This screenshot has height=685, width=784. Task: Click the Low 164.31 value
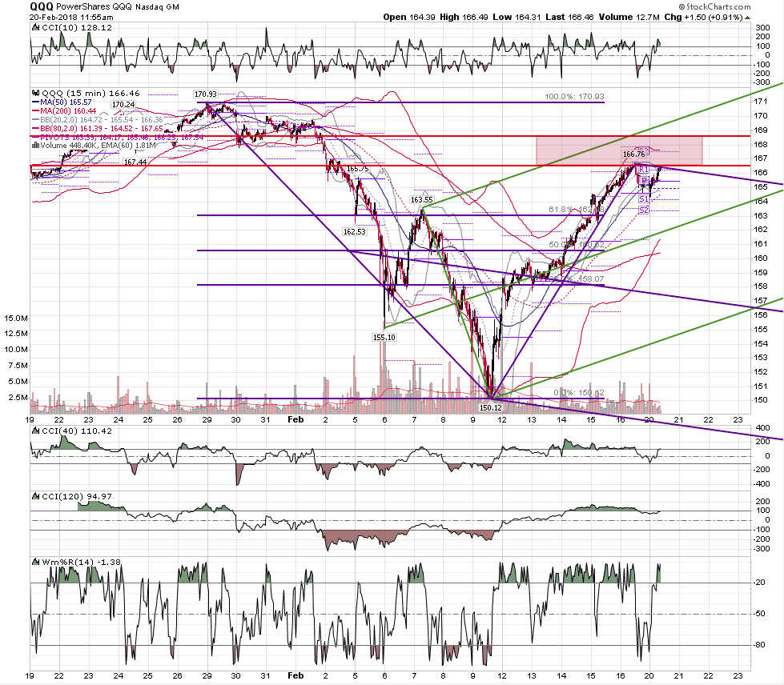tap(517, 17)
